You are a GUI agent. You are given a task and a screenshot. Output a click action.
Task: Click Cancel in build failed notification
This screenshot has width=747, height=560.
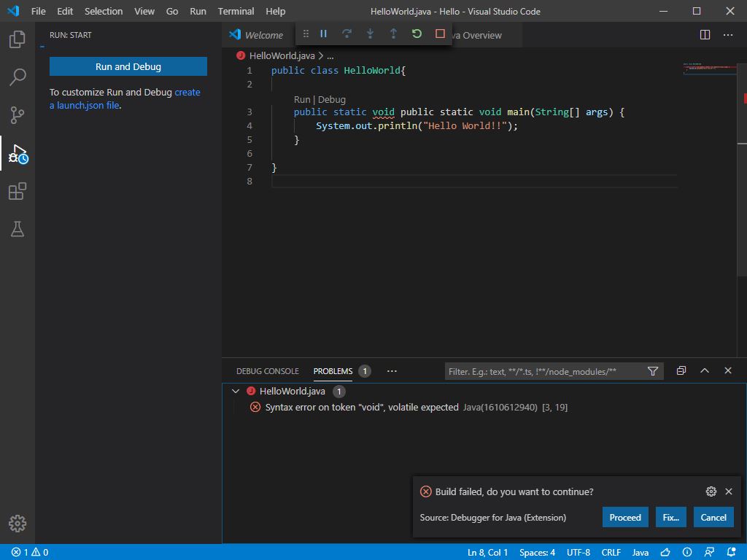pos(713,517)
